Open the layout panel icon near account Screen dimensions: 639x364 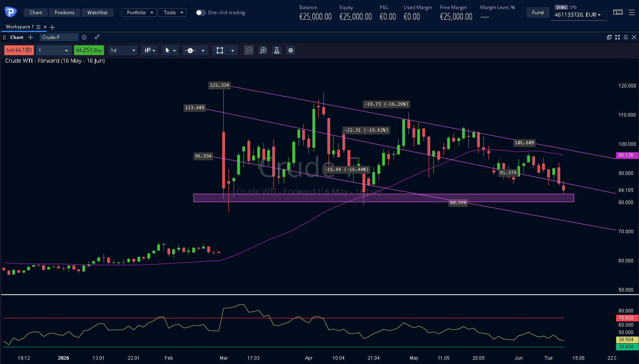pos(618,12)
